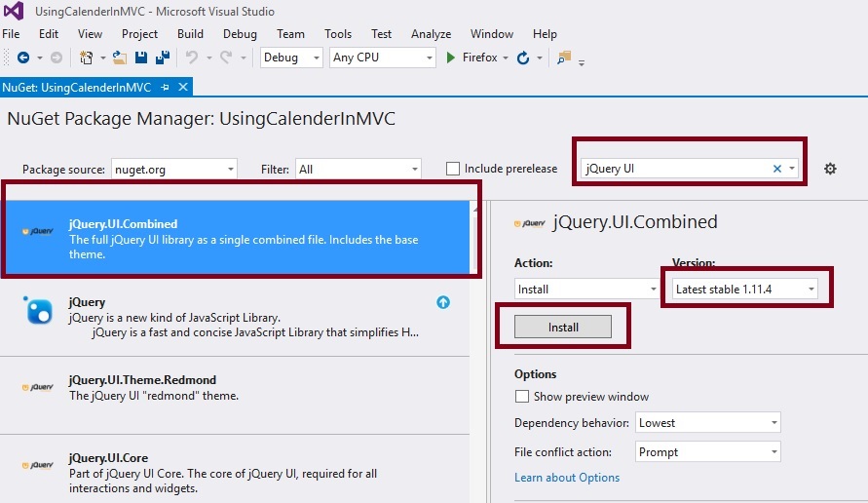Click the update arrow icon beside jQuery package
The width and height of the screenshot is (868, 503).
pyautogui.click(x=443, y=302)
